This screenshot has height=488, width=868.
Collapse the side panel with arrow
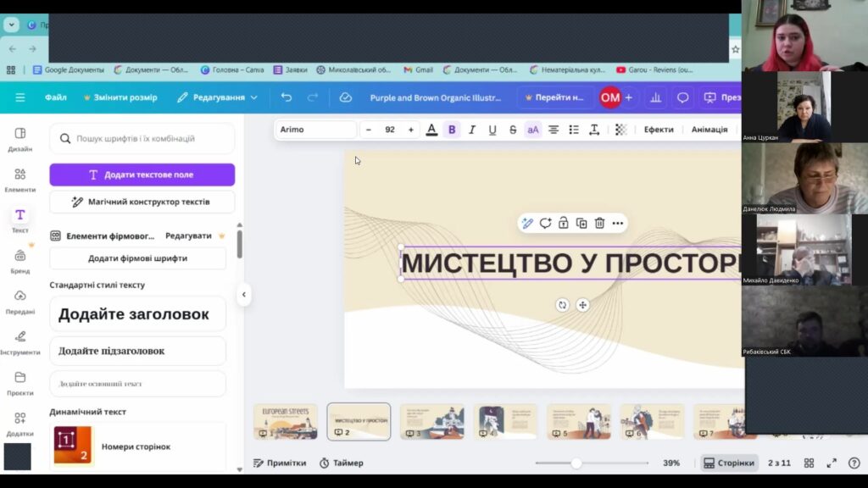(243, 295)
